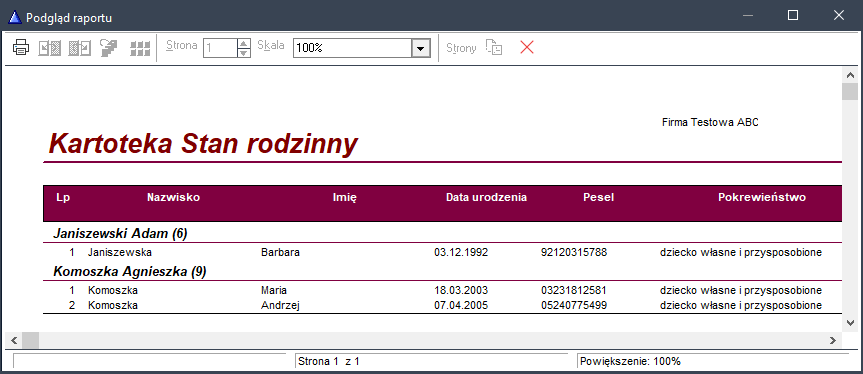This screenshot has width=863, height=374.
Task: Click Pokrewieństwo value in Andrzej's row
Action: pyautogui.click(x=741, y=306)
